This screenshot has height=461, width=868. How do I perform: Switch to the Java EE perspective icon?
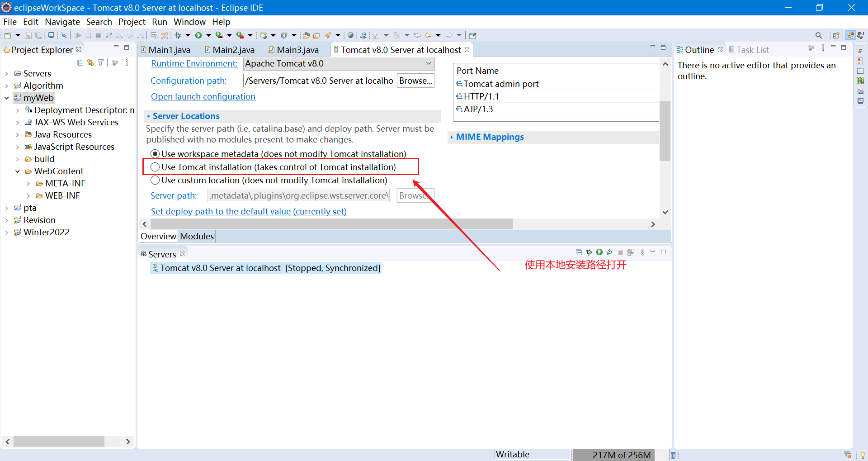pyautogui.click(x=850, y=35)
